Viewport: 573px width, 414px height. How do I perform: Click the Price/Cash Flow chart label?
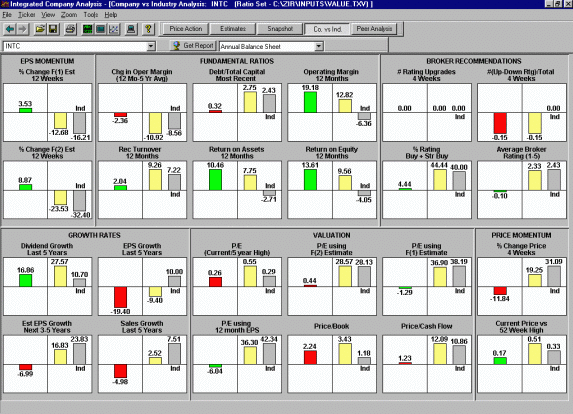(426, 326)
